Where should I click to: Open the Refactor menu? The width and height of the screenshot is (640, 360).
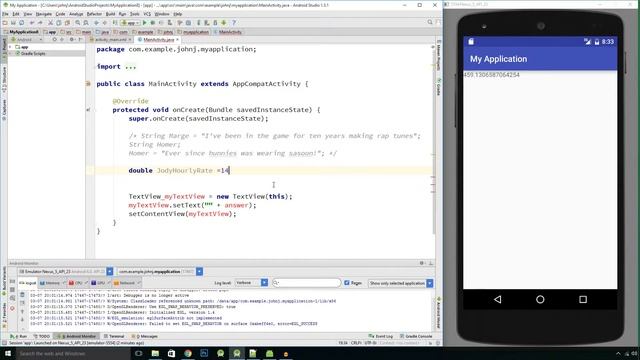[x=94, y=14]
